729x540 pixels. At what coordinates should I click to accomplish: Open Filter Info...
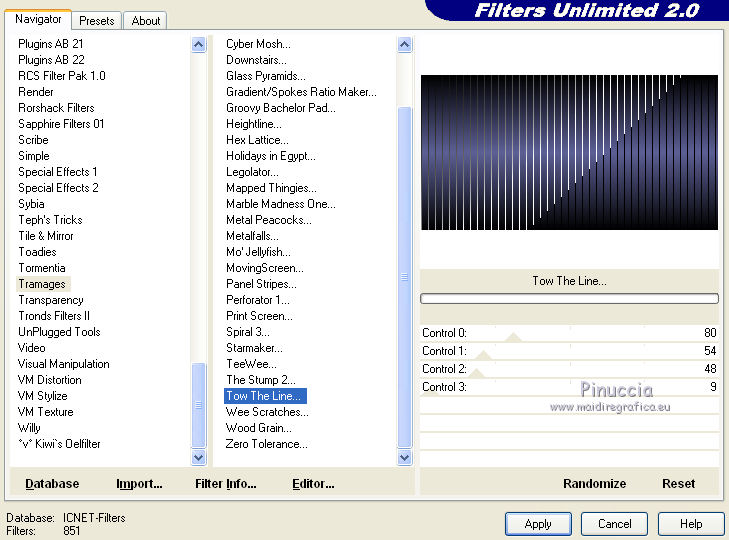(x=225, y=484)
